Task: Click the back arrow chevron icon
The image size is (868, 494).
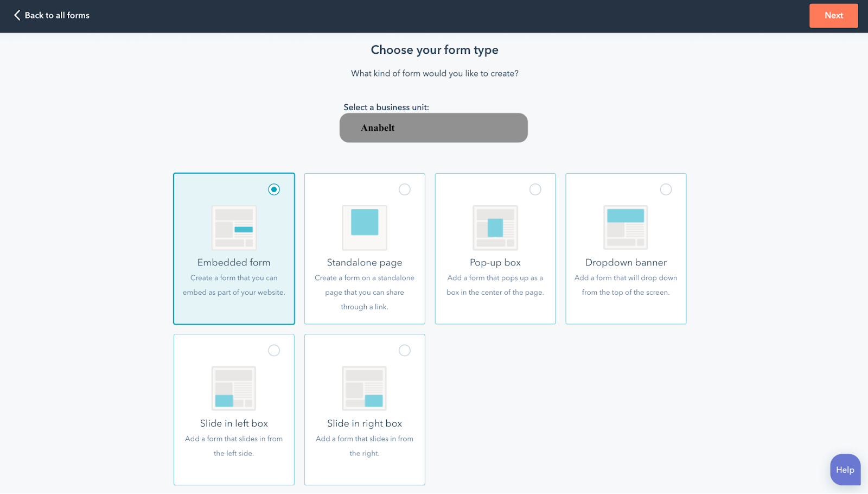Action: pos(17,15)
